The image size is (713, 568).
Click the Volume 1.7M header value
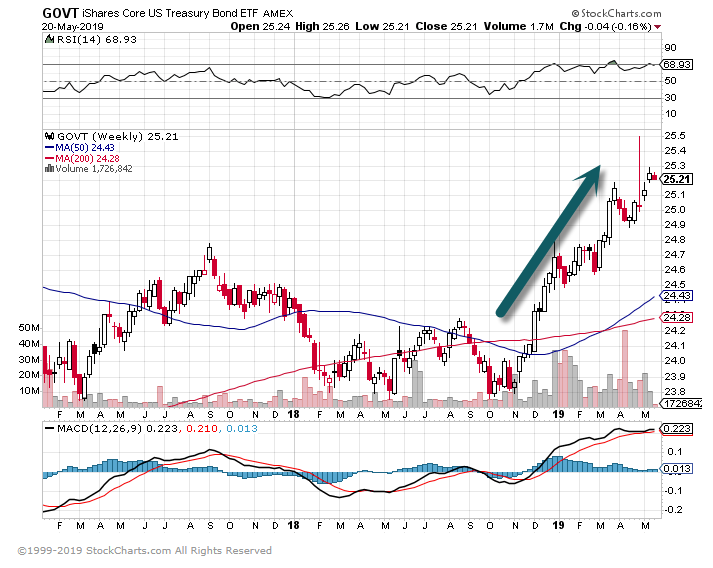tap(518, 26)
